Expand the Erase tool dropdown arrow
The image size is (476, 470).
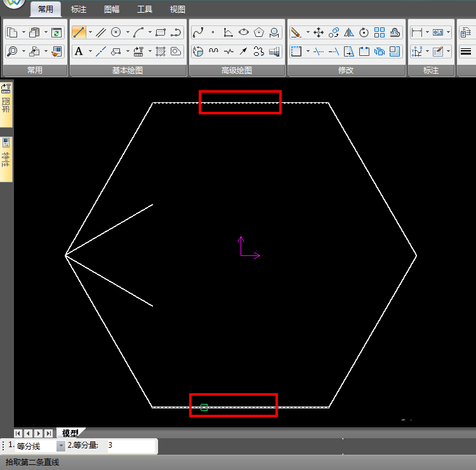tap(308, 32)
